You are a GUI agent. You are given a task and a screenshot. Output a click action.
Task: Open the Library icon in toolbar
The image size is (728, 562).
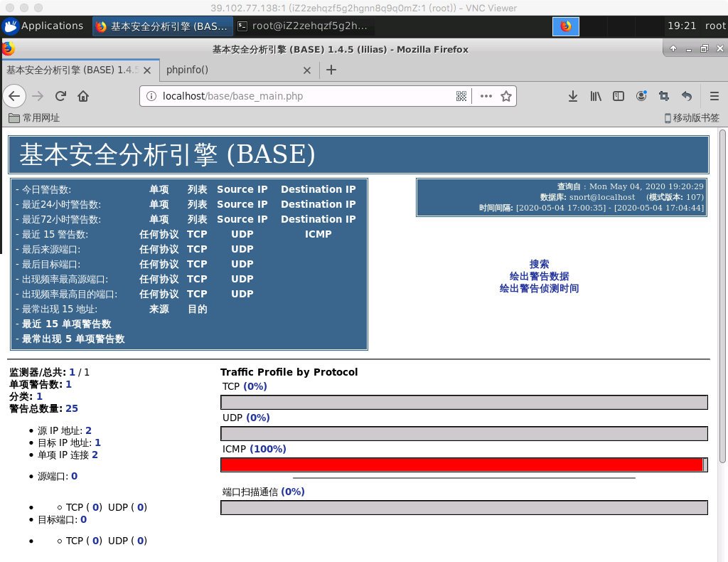[596, 96]
